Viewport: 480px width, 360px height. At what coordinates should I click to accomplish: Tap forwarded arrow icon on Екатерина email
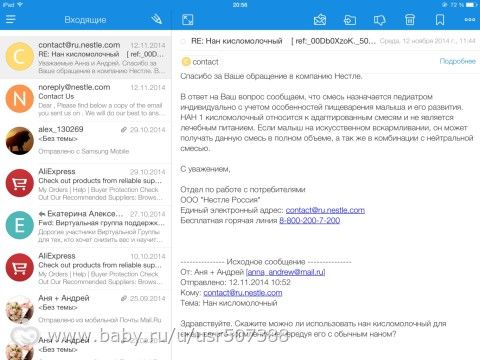[x=42, y=214]
